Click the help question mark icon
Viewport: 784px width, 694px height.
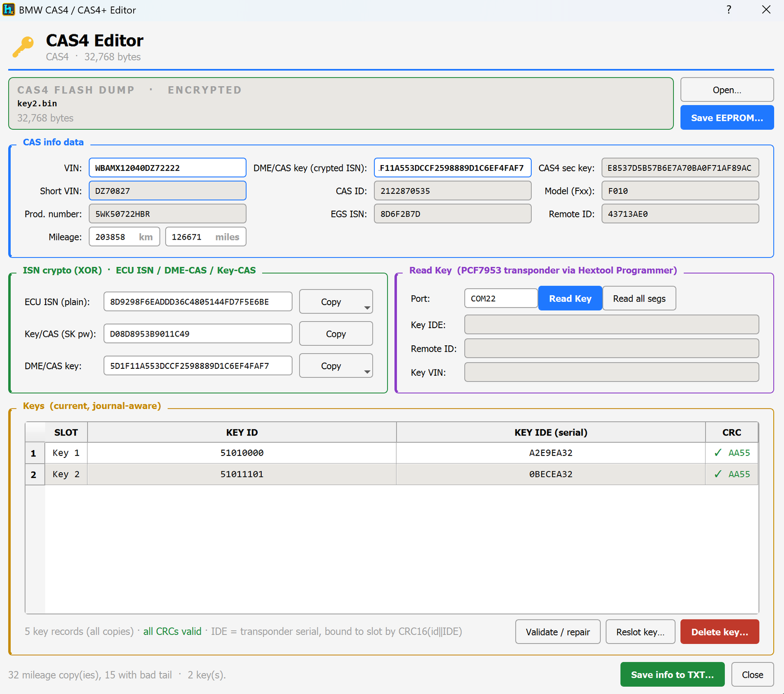729,10
